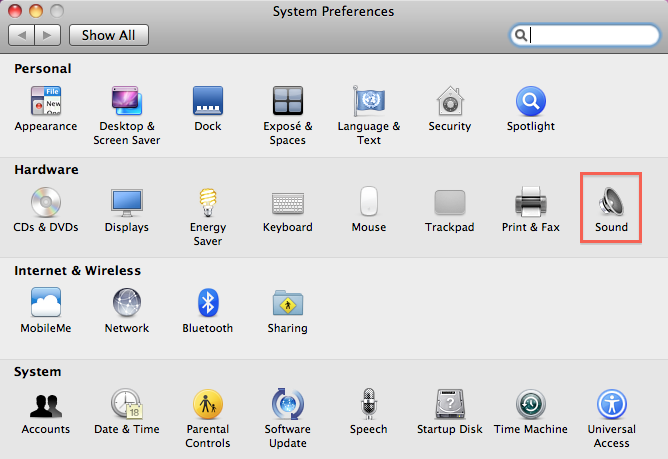Go back with the left arrow button
Screen dimensions: 668x459
[x=21, y=35]
